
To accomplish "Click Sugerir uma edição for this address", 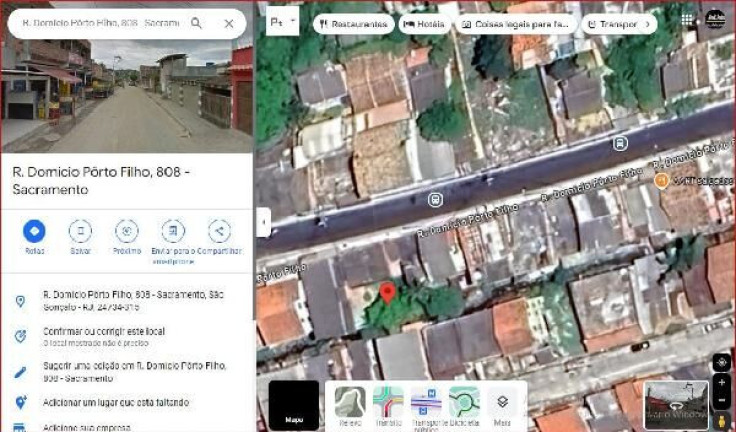I will pyautogui.click(x=135, y=371).
